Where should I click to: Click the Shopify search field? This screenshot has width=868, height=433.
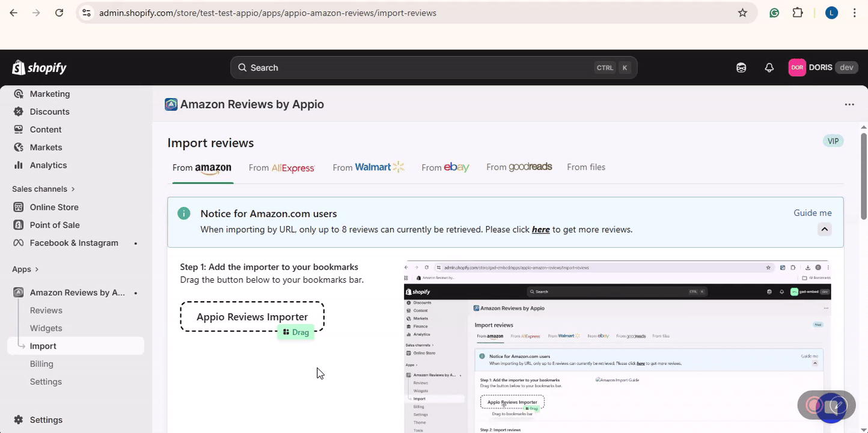click(433, 67)
